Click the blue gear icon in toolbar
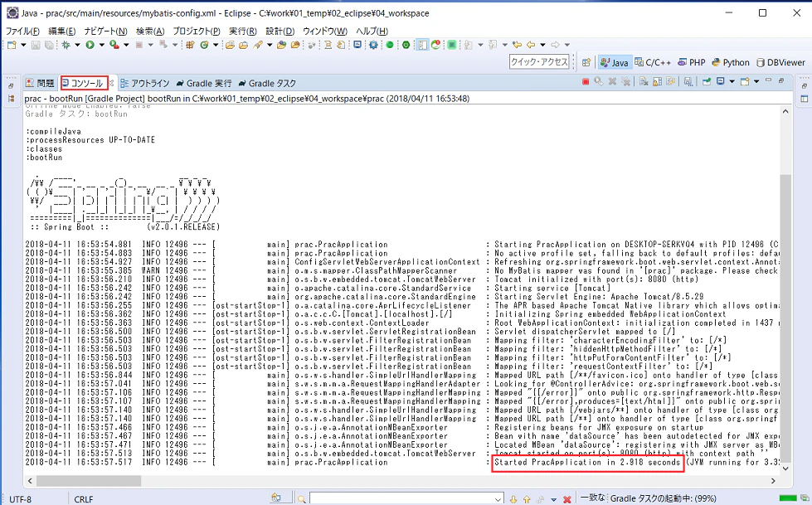 (x=373, y=45)
